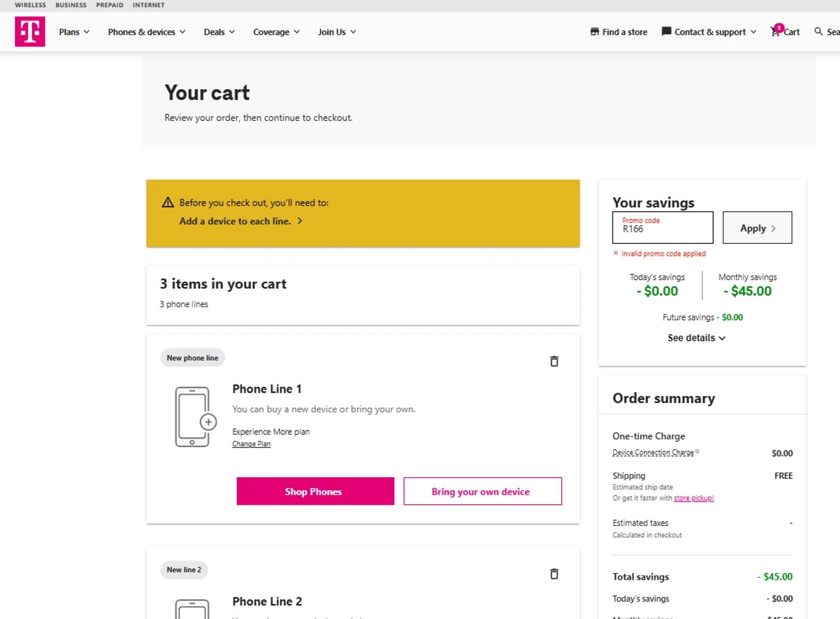Viewport: 840px width, 619px height.
Task: Click the Experience More plan text
Action: click(x=271, y=432)
